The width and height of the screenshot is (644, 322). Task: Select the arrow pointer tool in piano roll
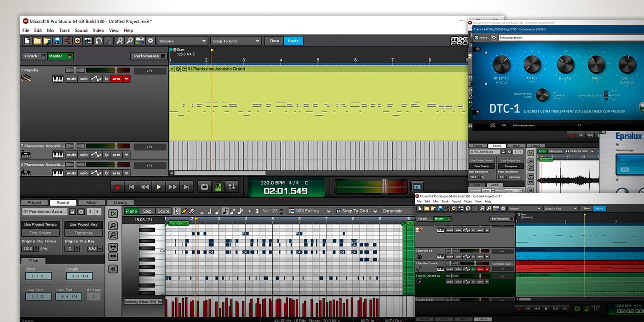[177, 211]
